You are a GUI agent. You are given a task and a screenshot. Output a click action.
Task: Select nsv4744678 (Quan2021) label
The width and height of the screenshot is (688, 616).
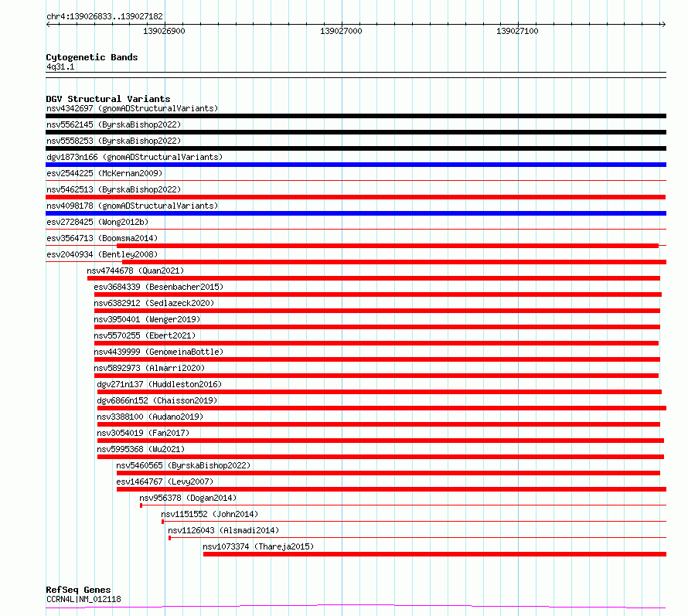click(135, 271)
